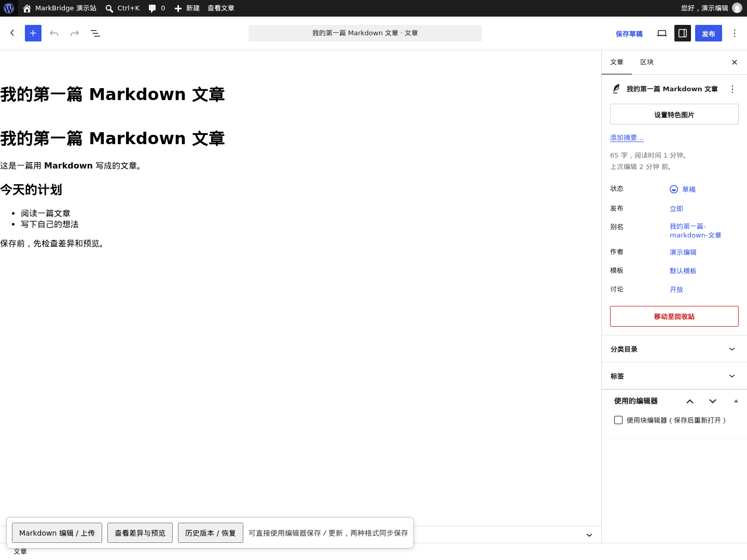
Task: Change template 默认模板
Action: click(683, 271)
